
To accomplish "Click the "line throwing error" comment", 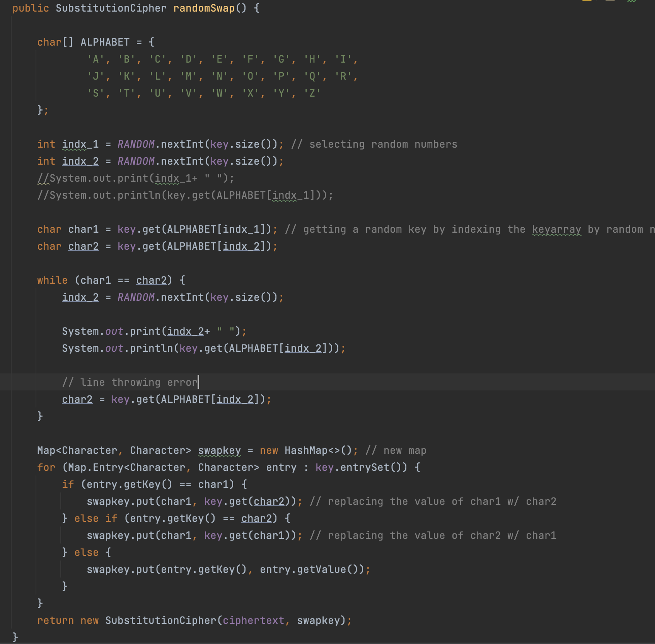I will coord(130,382).
